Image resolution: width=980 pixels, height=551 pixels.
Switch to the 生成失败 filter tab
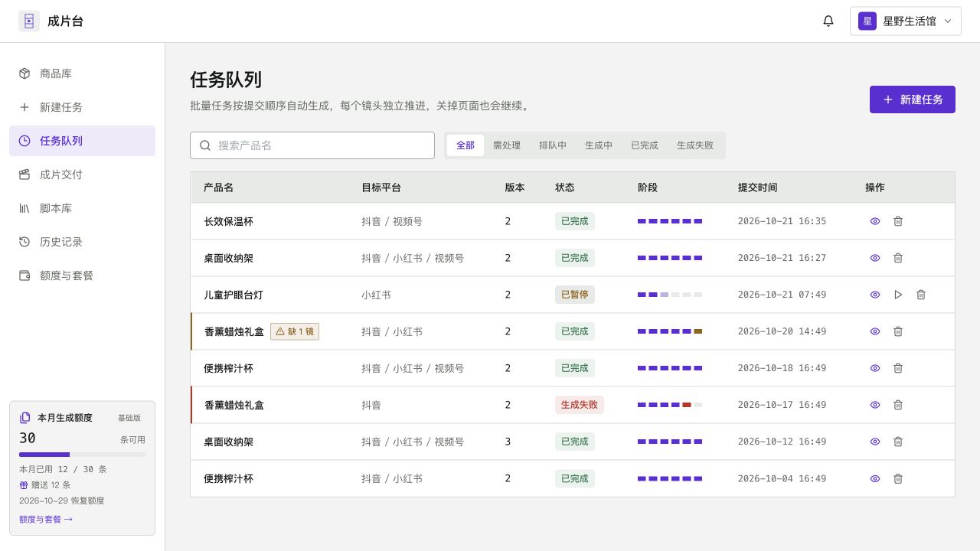[695, 145]
